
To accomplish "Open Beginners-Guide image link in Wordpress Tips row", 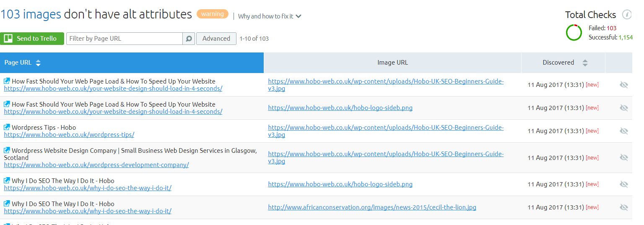I will click(x=386, y=131).
